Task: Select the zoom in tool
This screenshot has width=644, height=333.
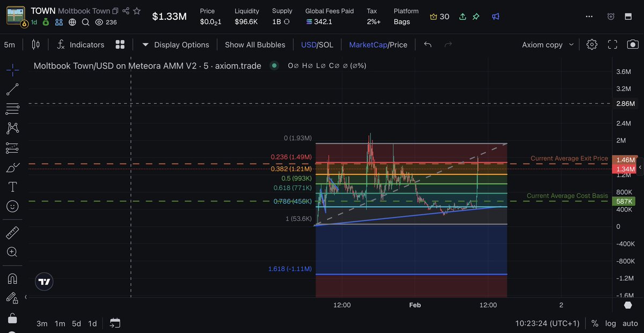Action: (x=12, y=252)
